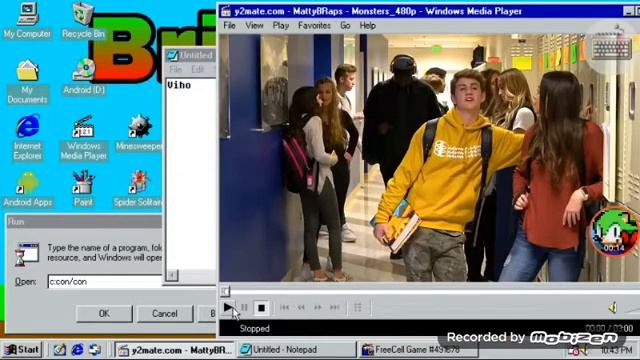
Task: Select the Spider Solitaire desktop shortcut
Action: (138, 189)
